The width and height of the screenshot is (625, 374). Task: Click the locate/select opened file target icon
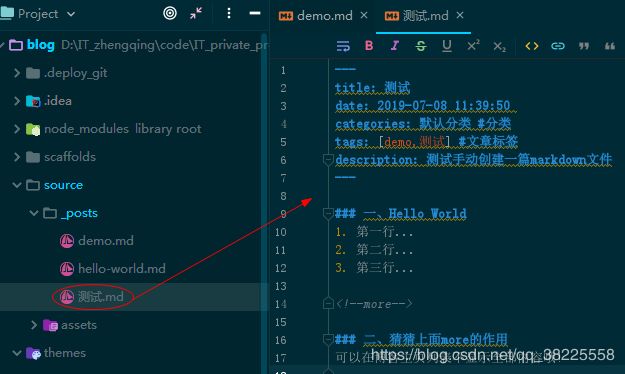click(x=170, y=13)
